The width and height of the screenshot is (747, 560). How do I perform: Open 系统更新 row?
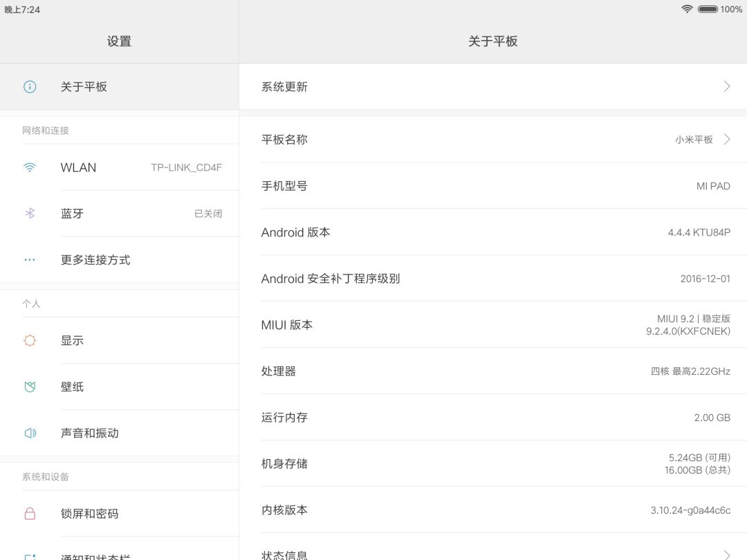click(493, 86)
